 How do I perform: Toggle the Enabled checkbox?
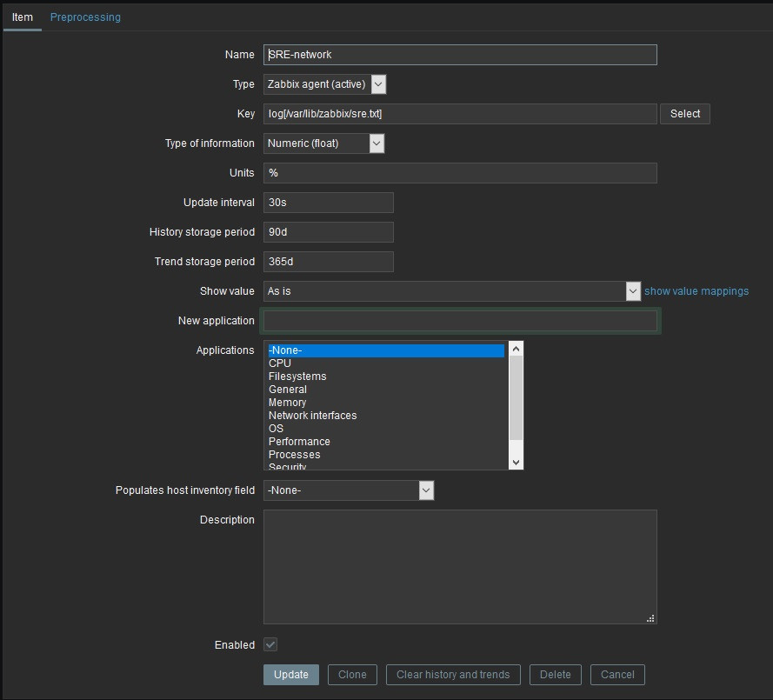[270, 645]
